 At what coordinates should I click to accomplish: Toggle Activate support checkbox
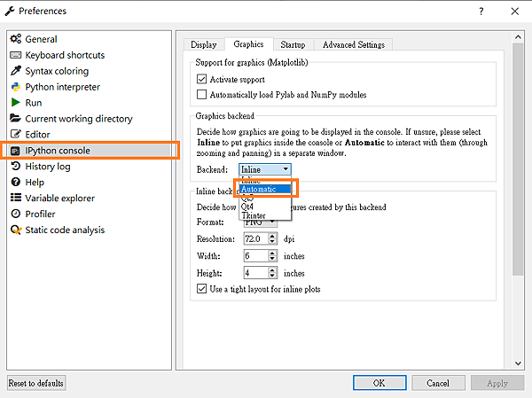tap(201, 79)
